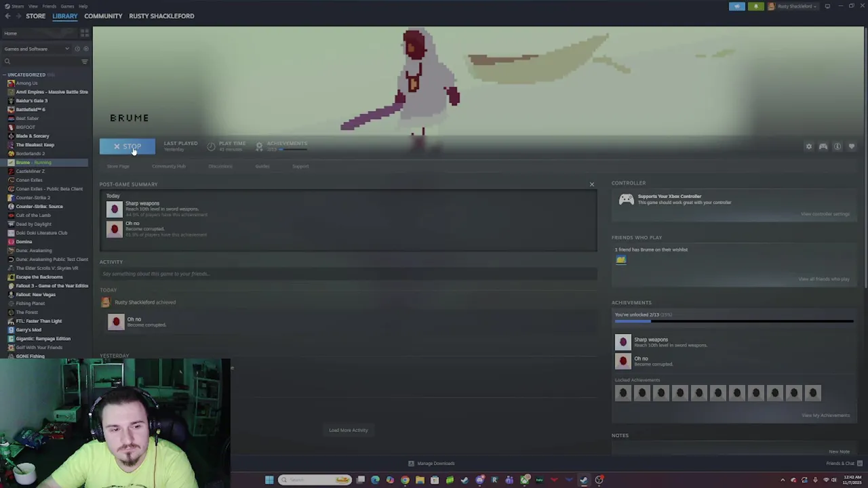Click the activity status input field
This screenshot has width=868, height=488.
[x=348, y=274]
